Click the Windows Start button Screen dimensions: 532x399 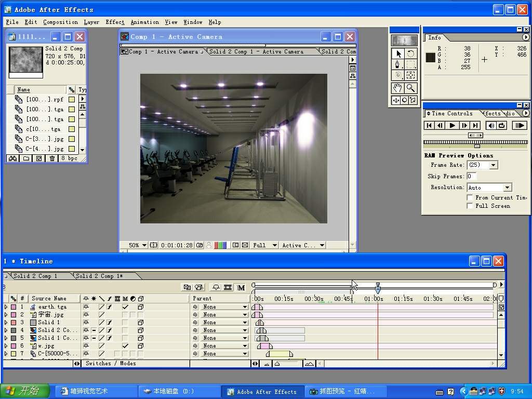point(25,391)
